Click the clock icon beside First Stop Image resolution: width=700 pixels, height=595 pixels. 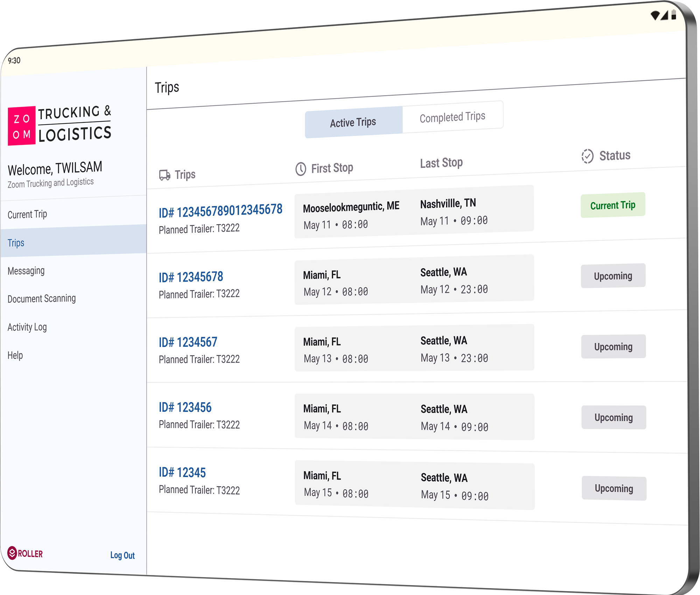[x=301, y=169]
